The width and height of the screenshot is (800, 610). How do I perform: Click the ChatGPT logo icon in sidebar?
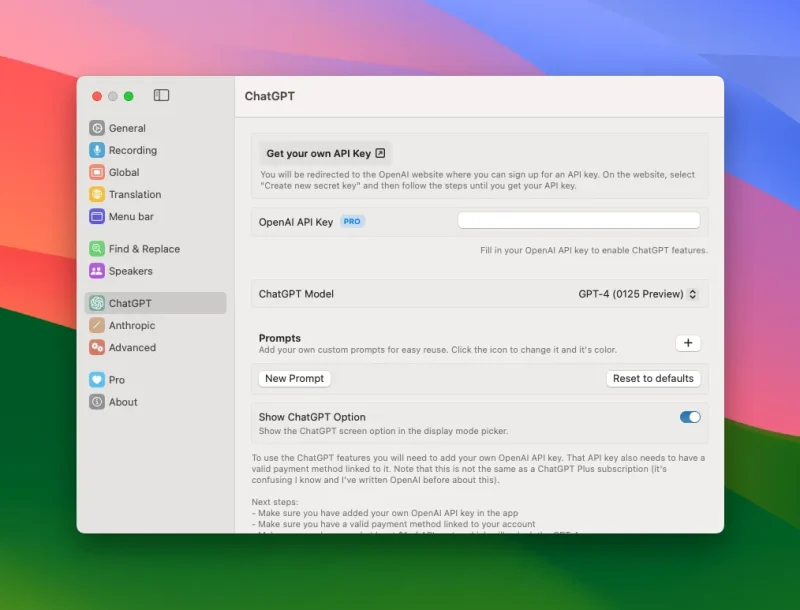coord(98,303)
